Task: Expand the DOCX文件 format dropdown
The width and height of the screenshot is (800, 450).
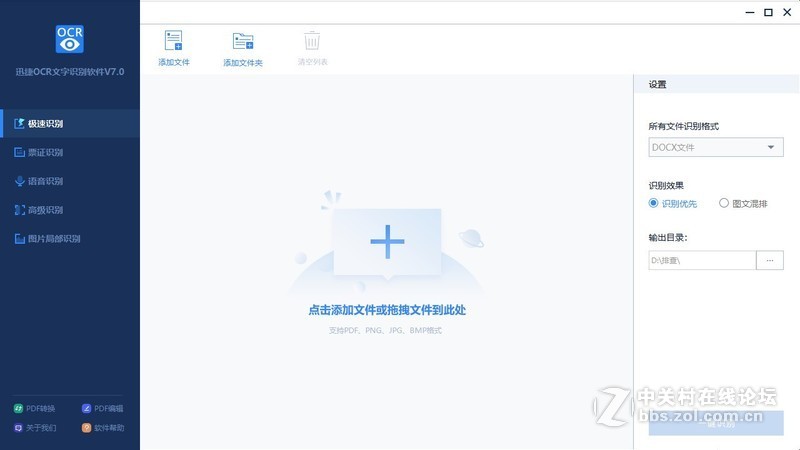Action: (716, 147)
